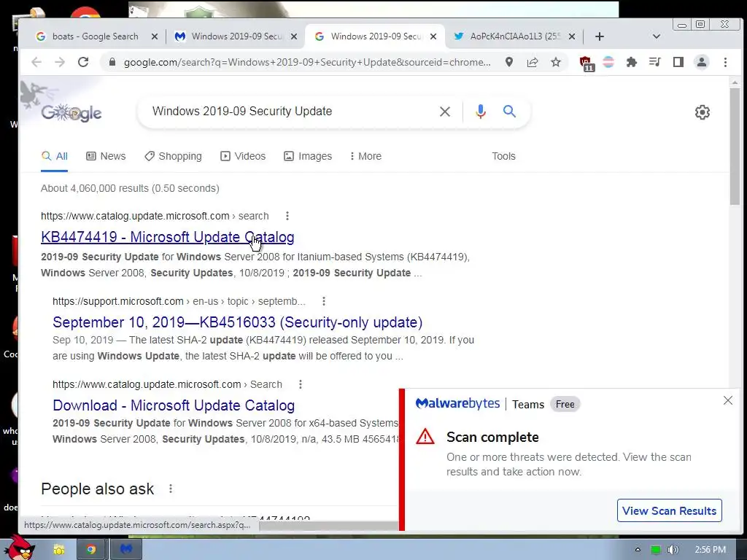Click the green tray status icon
This screenshot has width=747, height=560.
pos(656,550)
